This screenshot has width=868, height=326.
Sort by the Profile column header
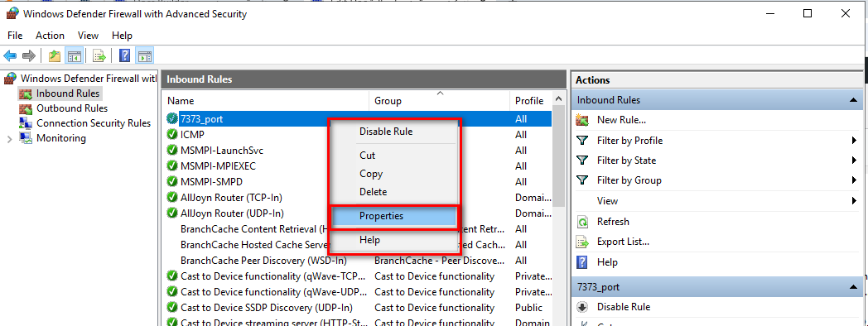[x=530, y=101]
